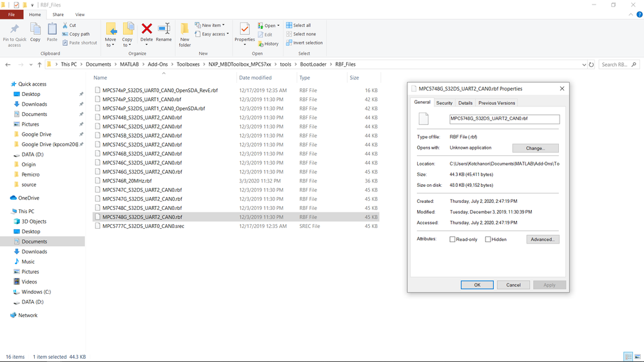644x362 pixels.
Task: Go up one folder level arrow
Action: point(39,64)
